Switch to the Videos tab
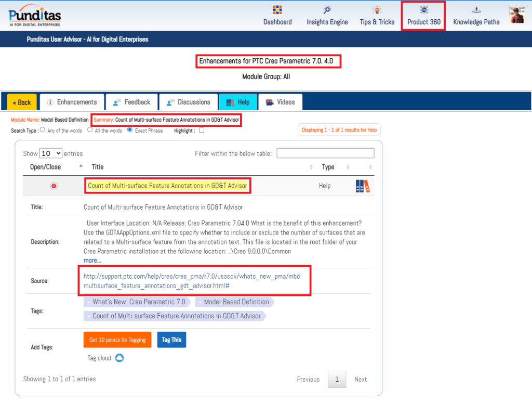 tap(280, 102)
